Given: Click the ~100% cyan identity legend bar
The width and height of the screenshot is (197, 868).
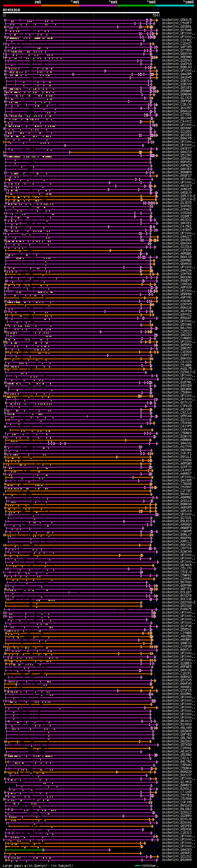Looking at the screenshot, I should point(175,6).
